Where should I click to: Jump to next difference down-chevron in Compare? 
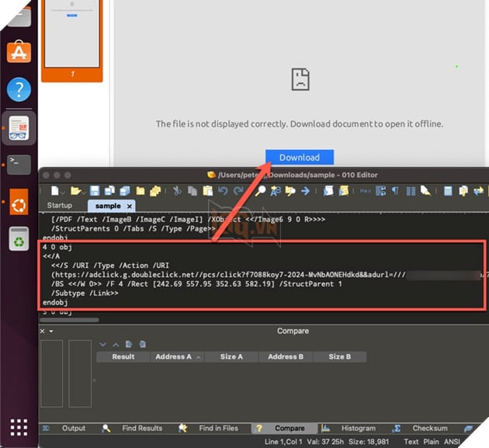coord(102,345)
